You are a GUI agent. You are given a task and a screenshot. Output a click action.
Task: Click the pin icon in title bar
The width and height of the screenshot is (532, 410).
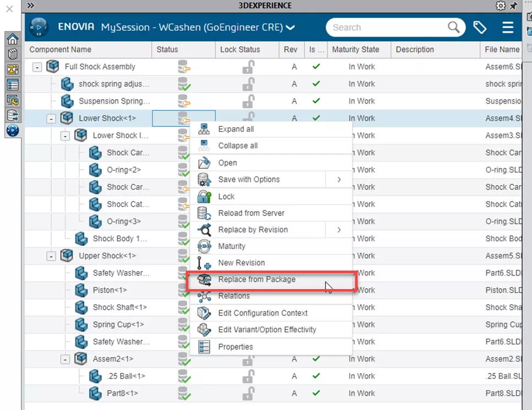coord(513,6)
